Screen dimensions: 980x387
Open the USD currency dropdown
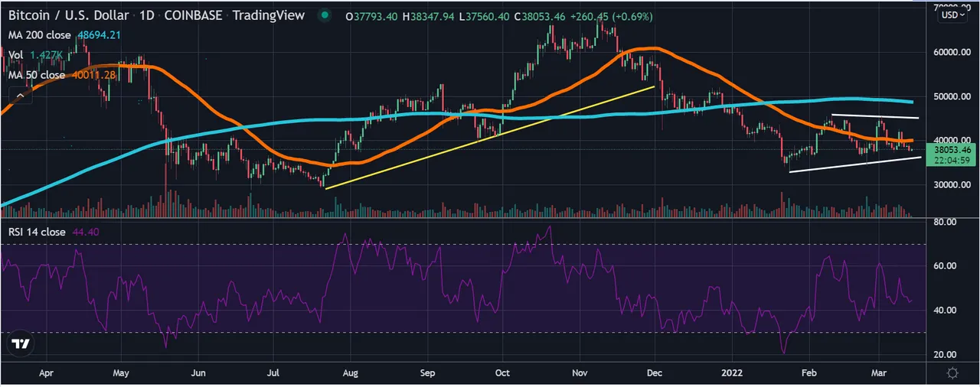pos(953,15)
